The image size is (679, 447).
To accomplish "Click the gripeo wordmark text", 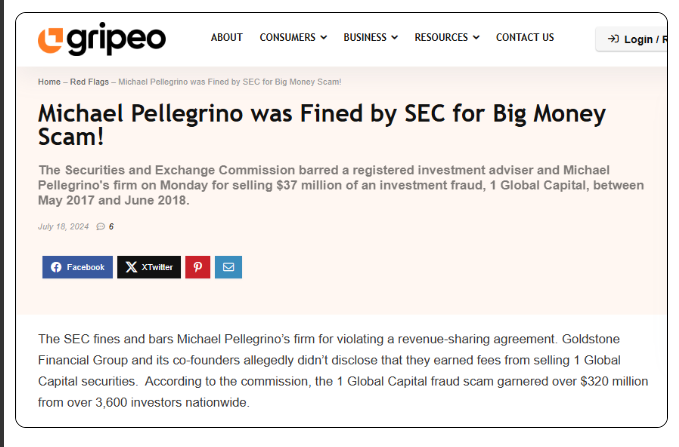I will pos(116,40).
